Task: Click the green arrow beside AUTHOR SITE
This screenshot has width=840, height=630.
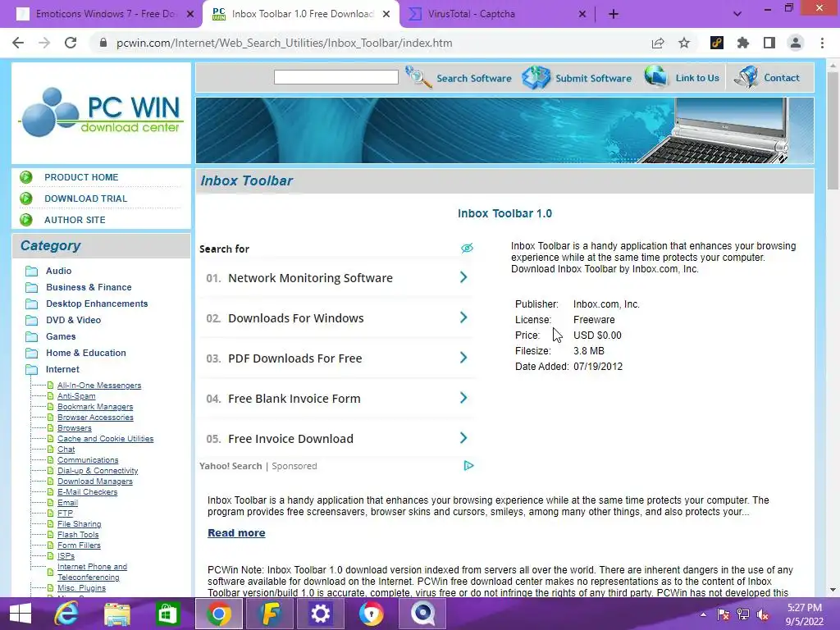Action: tap(25, 220)
